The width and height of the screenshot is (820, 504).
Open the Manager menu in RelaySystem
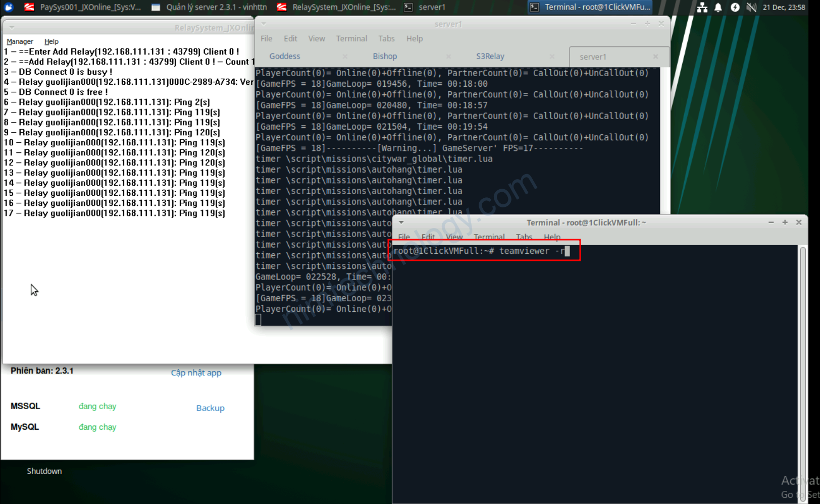click(20, 41)
